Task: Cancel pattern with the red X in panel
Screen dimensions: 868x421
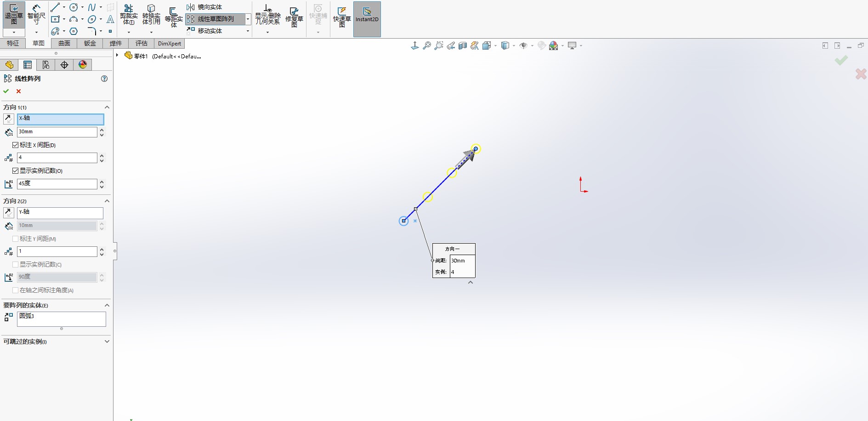Action: pyautogui.click(x=19, y=91)
